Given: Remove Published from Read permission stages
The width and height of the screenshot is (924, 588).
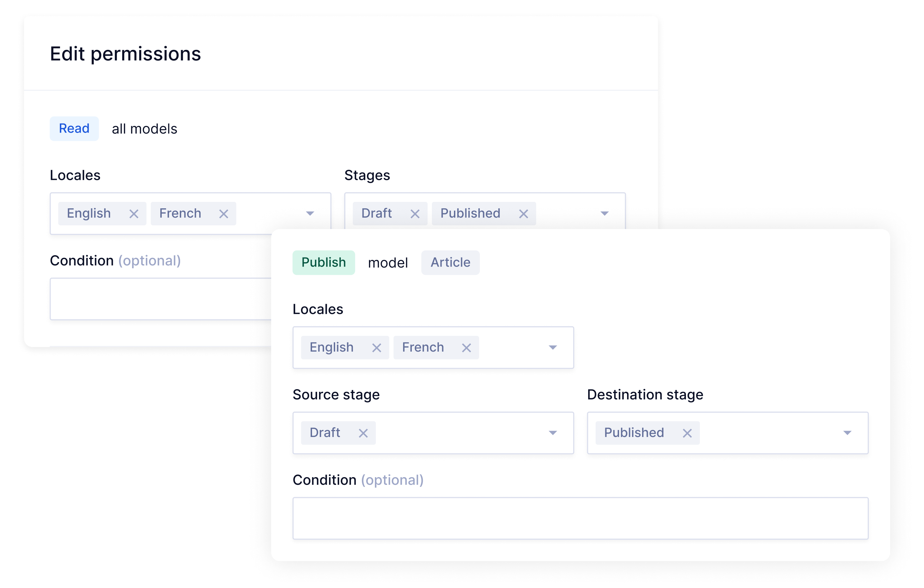Looking at the screenshot, I should (x=523, y=214).
